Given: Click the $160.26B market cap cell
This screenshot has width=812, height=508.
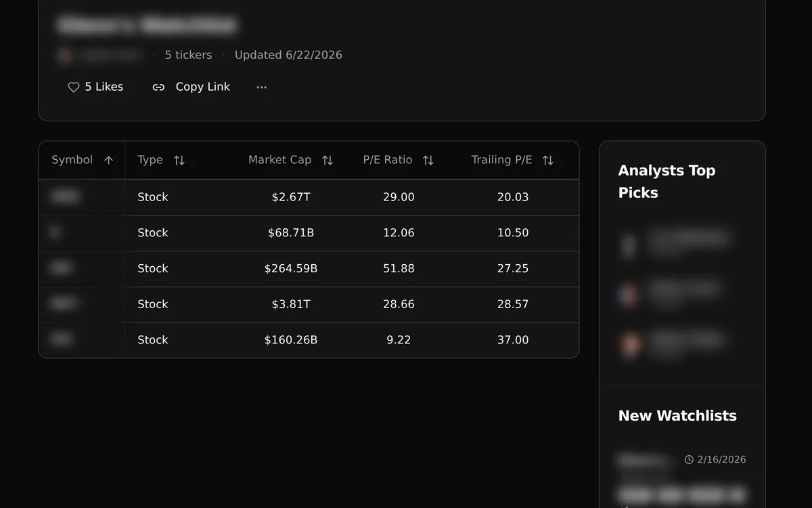Looking at the screenshot, I should [x=291, y=340].
